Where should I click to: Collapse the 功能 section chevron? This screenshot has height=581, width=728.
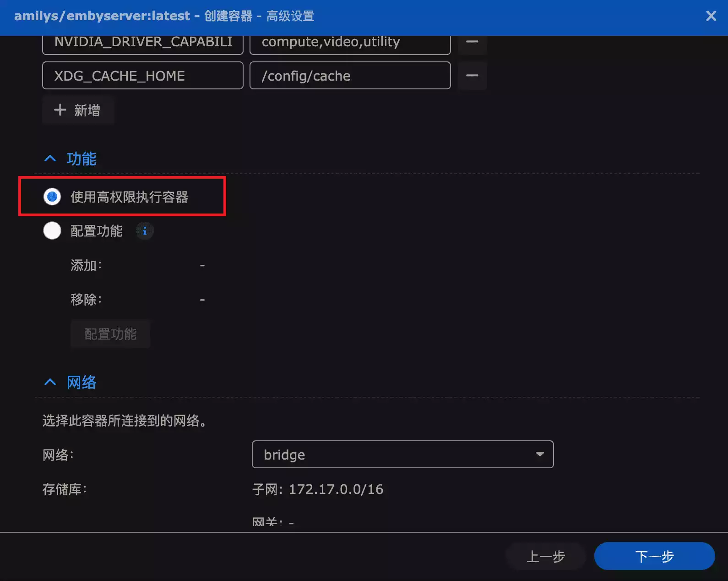pyautogui.click(x=50, y=159)
